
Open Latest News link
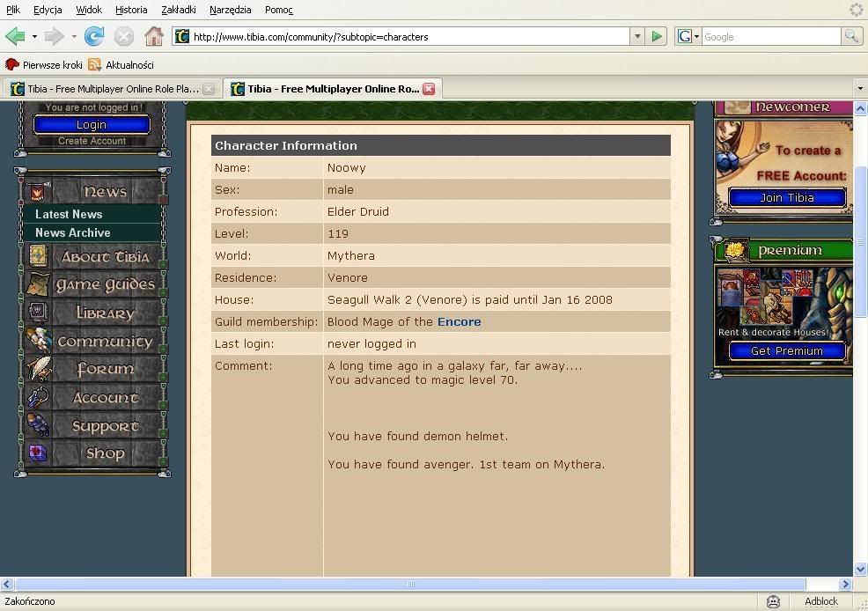click(x=69, y=214)
